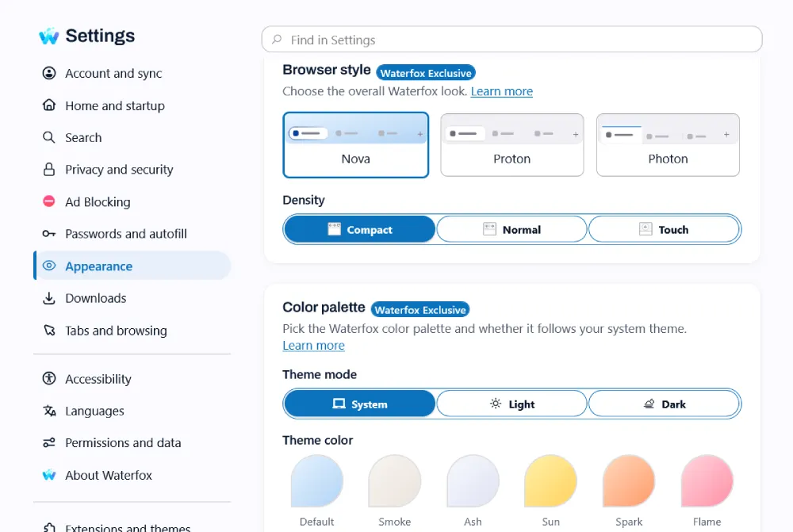Pick the Smoke theme color

[x=394, y=481]
